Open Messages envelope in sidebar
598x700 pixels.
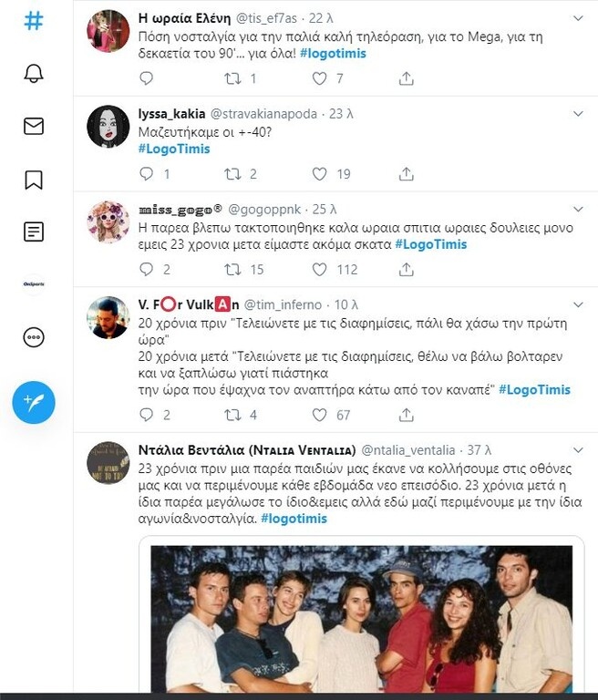34,126
